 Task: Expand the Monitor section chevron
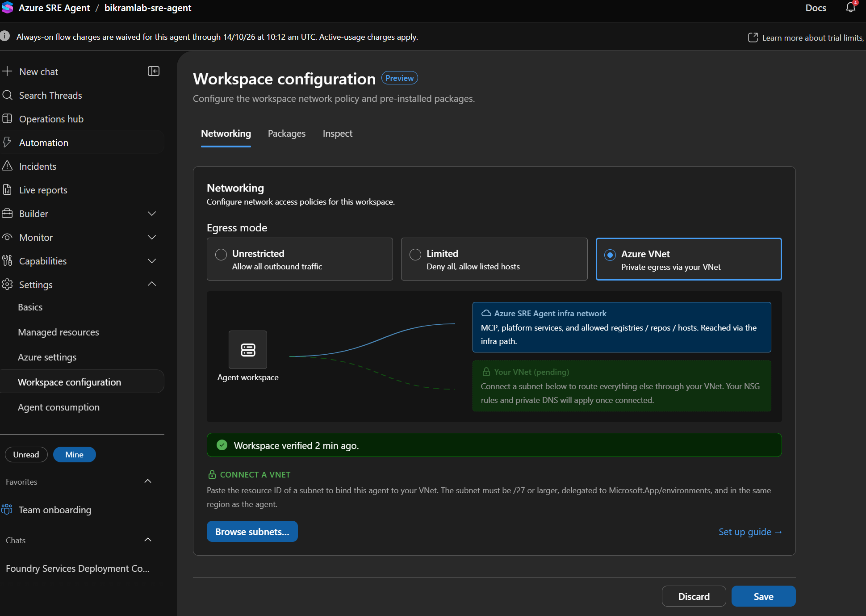152,237
